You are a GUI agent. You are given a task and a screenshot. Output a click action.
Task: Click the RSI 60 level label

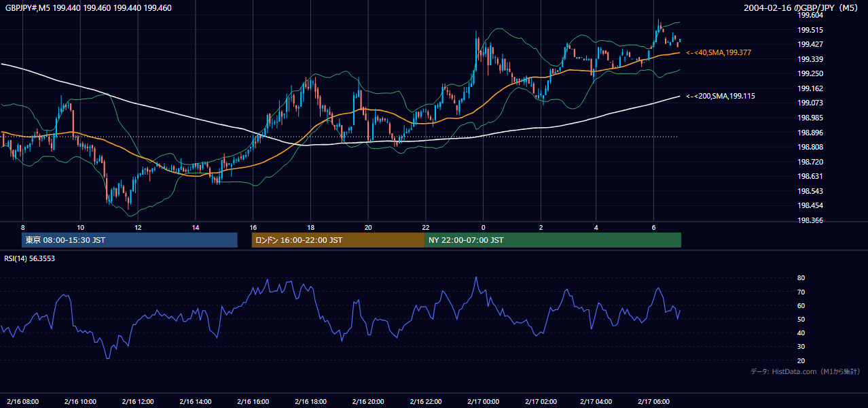click(x=801, y=305)
